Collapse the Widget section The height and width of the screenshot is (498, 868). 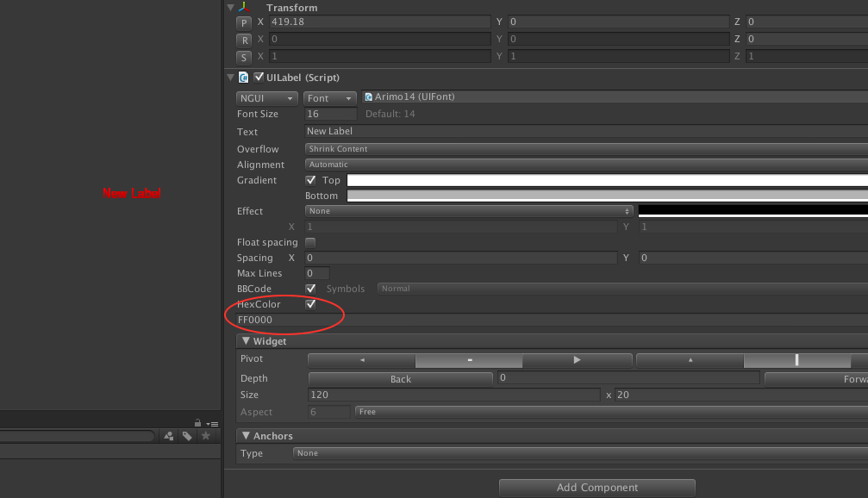246,341
